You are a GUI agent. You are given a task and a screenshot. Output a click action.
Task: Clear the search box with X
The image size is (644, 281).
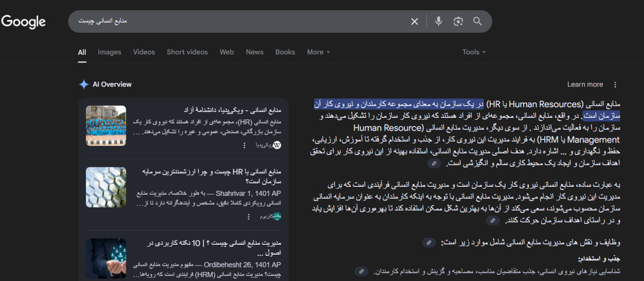pos(415,21)
